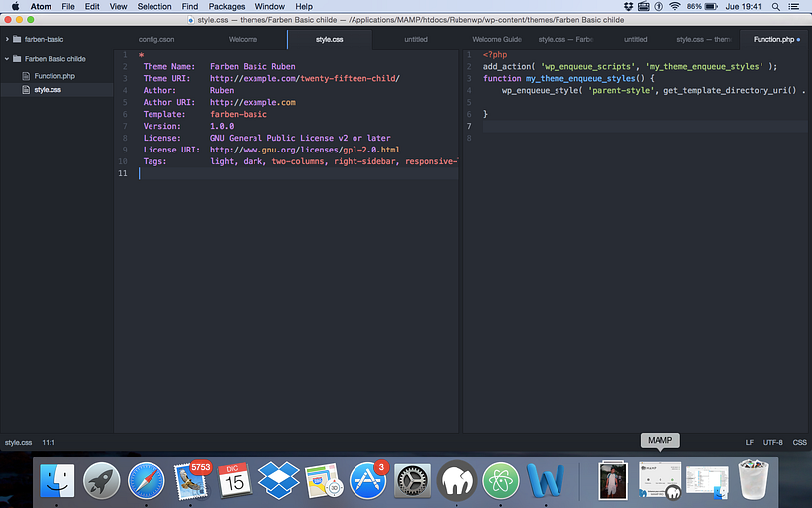Screen dimensions: 812x508
Task: Click the wp_enqueue_style line in Function.php
Action: [x=646, y=90]
